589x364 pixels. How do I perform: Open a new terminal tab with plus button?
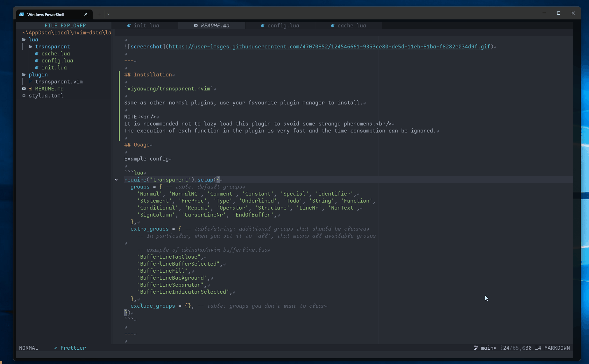pyautogui.click(x=99, y=14)
